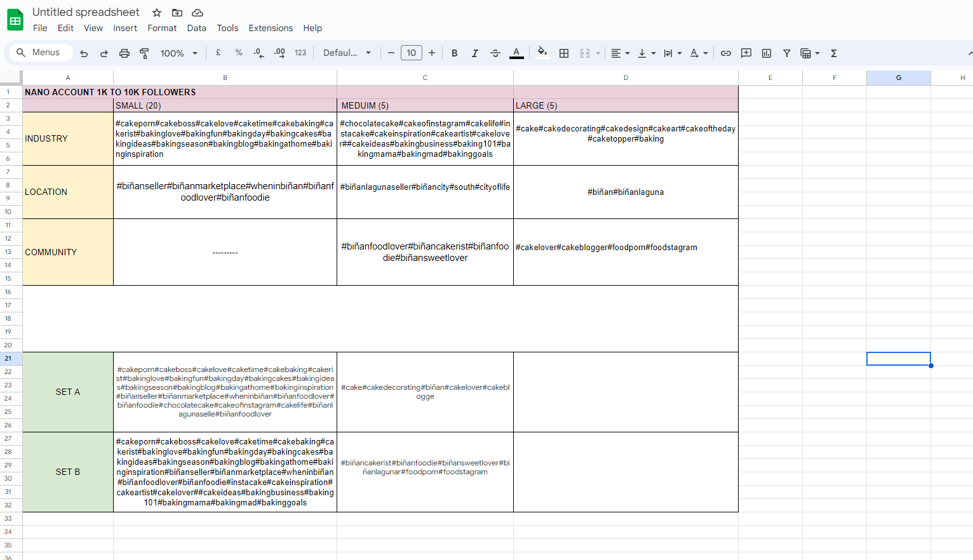This screenshot has height=560, width=973.
Task: Open the text rotation dropdown
Action: pos(699,53)
